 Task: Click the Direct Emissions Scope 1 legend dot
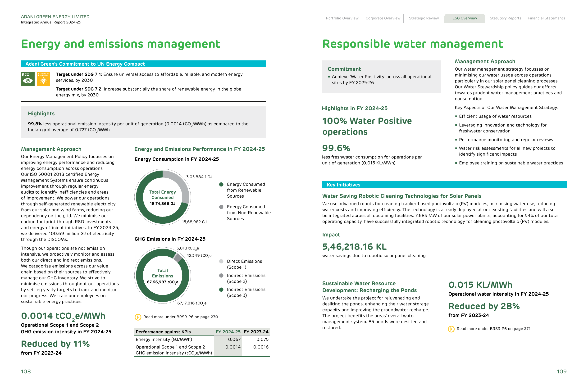coord(221,261)
